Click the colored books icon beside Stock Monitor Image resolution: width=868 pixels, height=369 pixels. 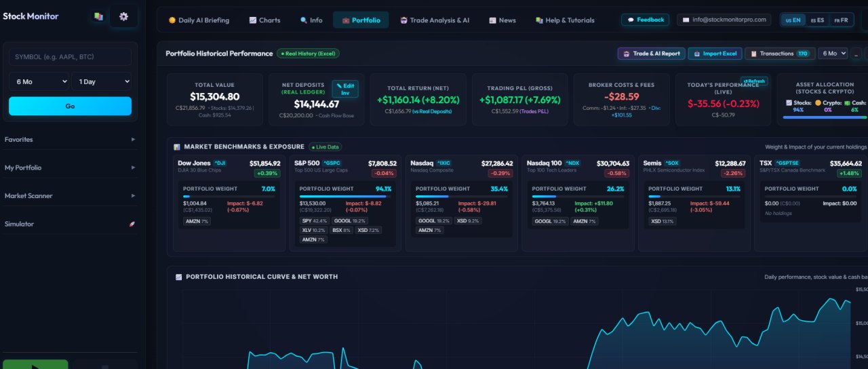click(98, 16)
